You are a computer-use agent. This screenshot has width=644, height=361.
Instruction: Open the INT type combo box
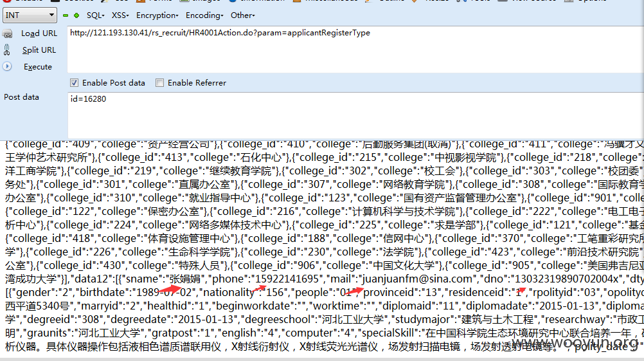point(30,15)
